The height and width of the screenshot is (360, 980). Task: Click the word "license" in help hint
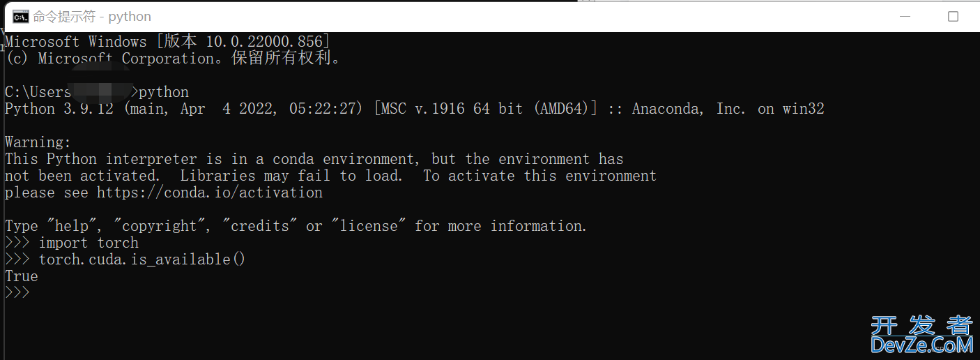point(369,226)
